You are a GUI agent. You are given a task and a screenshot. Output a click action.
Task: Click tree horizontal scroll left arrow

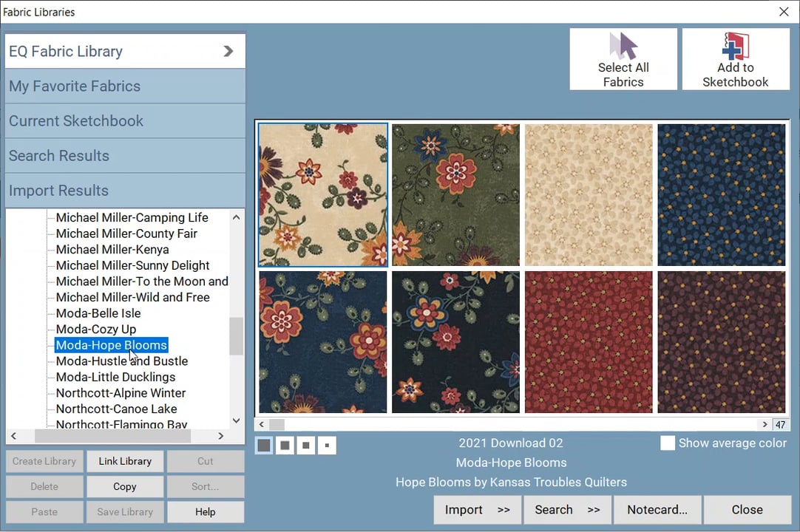pos(14,436)
